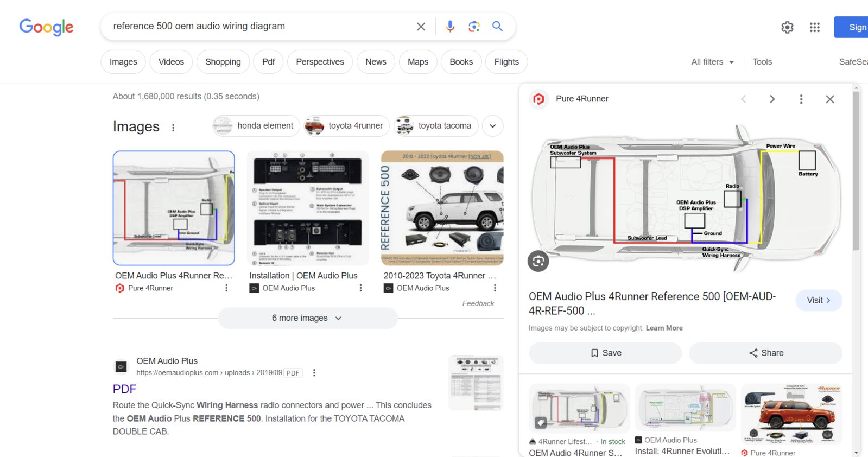This screenshot has width=868, height=457.
Task: Switch to Flights tab
Action: (506, 62)
